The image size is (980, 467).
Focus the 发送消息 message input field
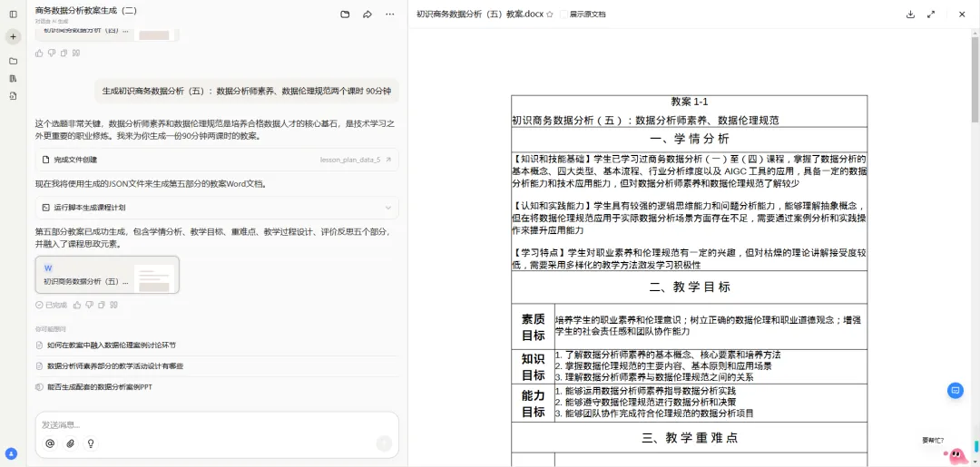[217, 425]
